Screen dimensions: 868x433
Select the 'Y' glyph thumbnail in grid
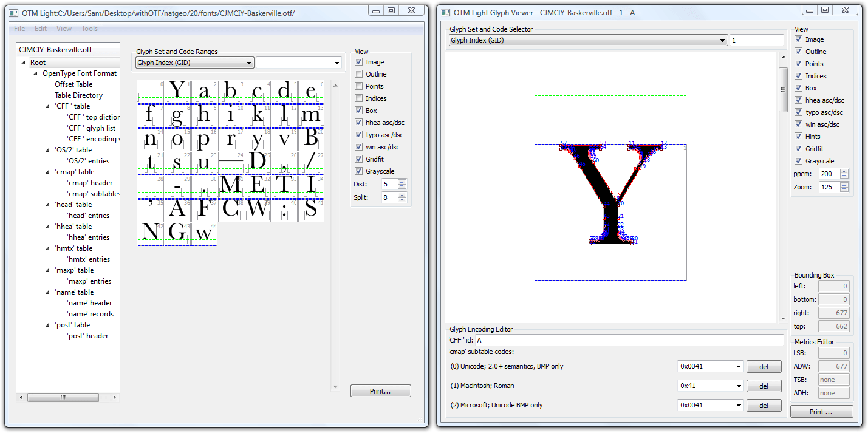pyautogui.click(x=177, y=92)
